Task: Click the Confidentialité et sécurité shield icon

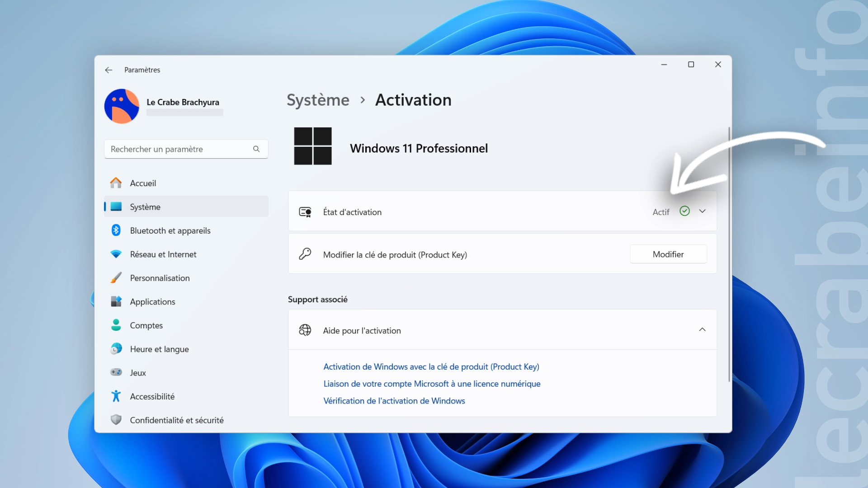Action: 116,420
